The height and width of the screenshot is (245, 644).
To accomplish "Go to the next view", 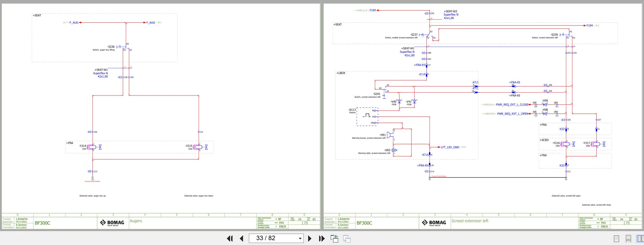I will point(347,238).
